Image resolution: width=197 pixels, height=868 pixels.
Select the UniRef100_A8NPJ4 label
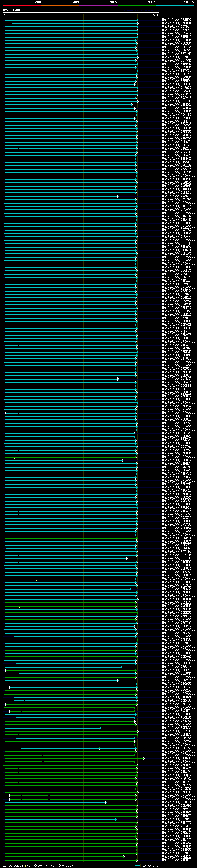point(177,538)
